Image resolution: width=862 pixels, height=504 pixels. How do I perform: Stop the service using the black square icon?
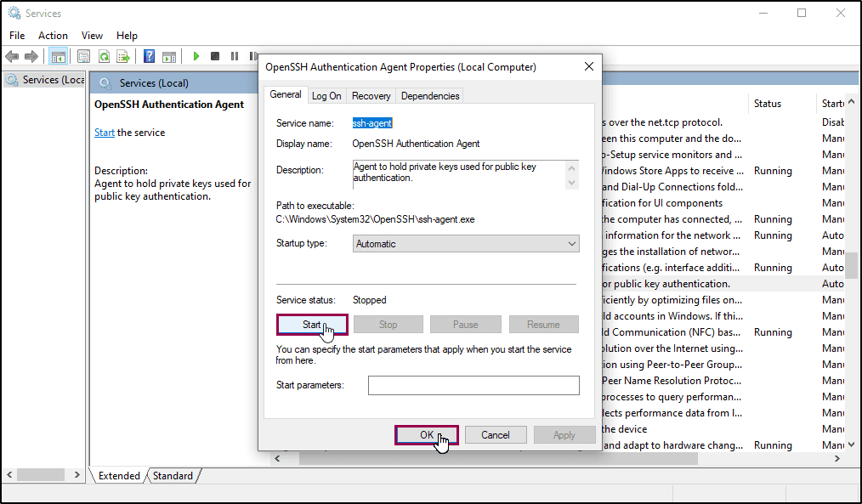[x=215, y=56]
